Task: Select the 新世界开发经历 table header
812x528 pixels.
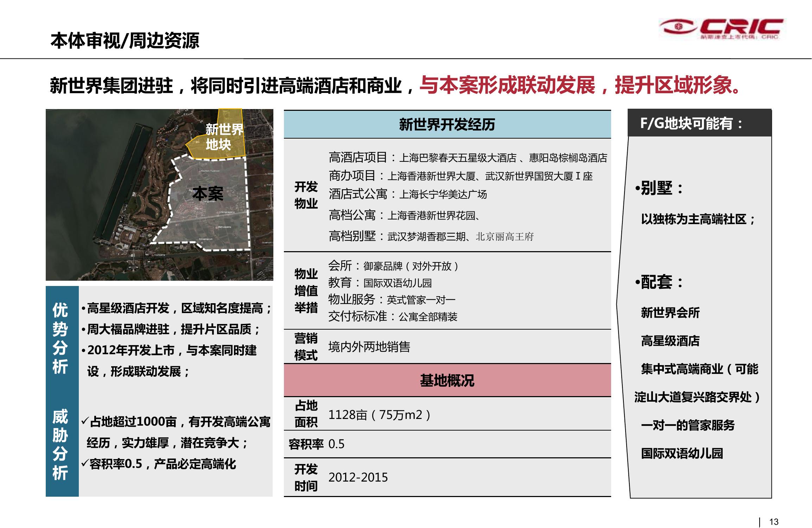Action: click(x=447, y=125)
